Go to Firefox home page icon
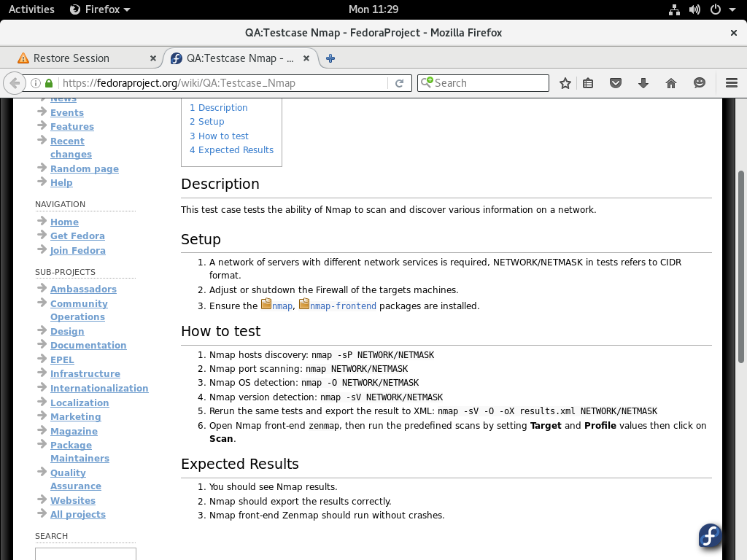This screenshot has width=747, height=560. pyautogui.click(x=671, y=83)
